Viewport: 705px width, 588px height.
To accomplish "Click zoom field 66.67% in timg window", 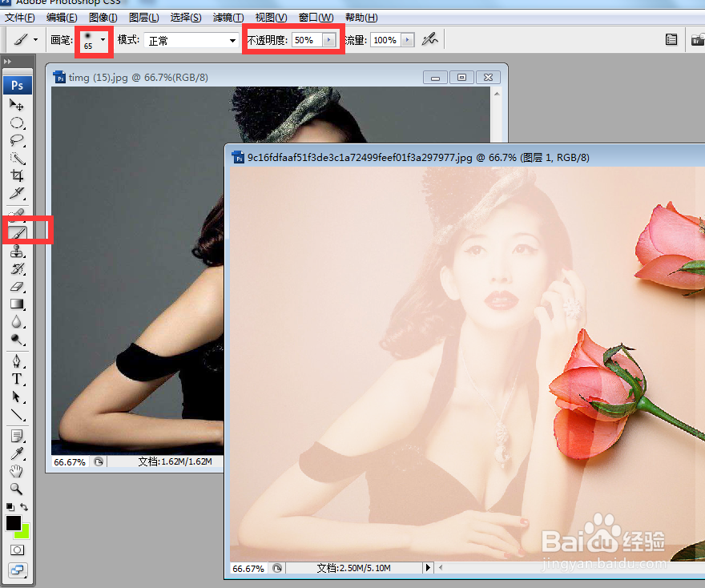I will click(x=70, y=462).
